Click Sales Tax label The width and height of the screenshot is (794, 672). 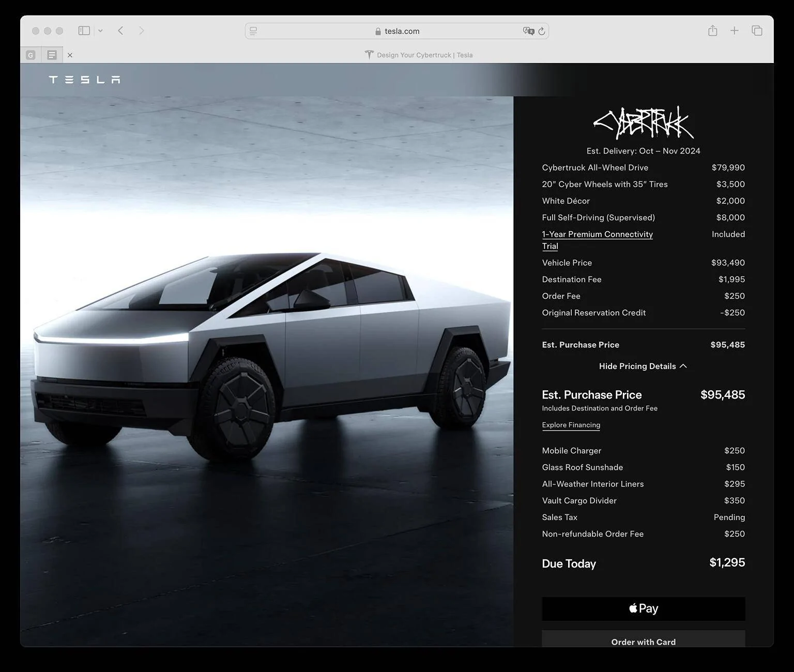pyautogui.click(x=559, y=517)
